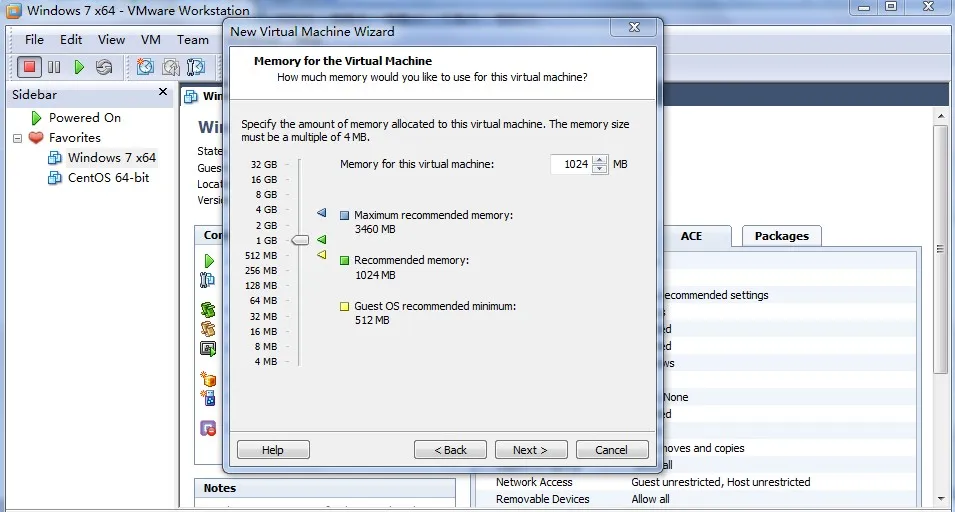
Task: Click the VM icon beside Windows 7 x64
Action: click(x=55, y=158)
